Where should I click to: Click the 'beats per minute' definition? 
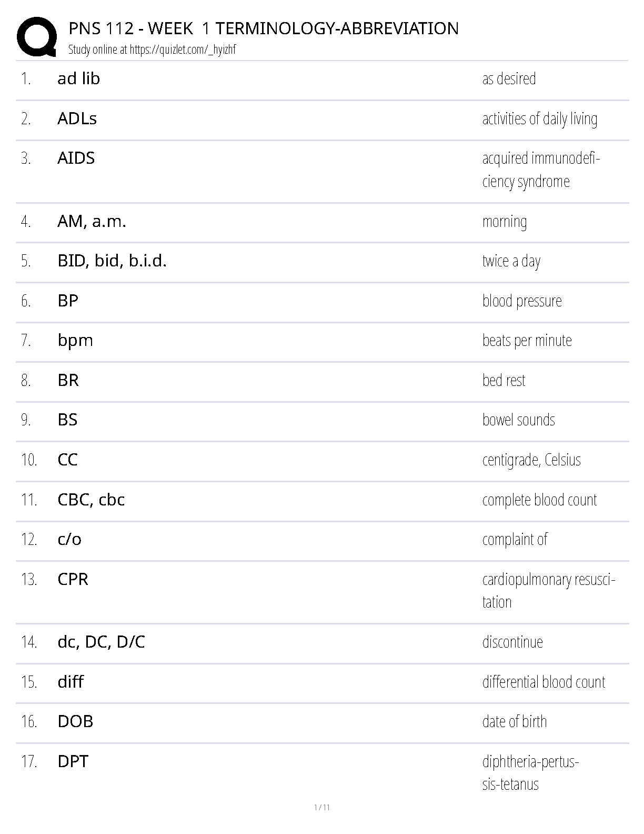527,341
